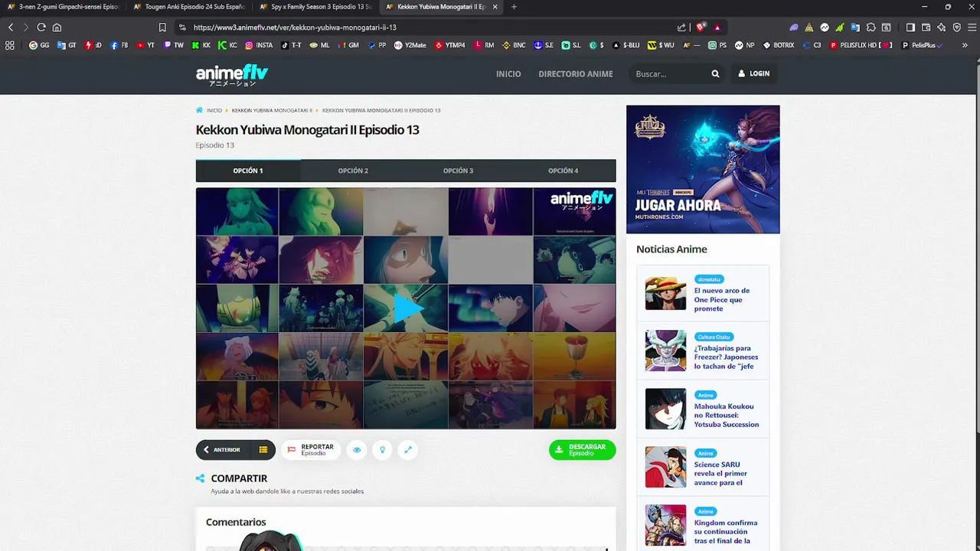
Task: Click the donotaku tag on the first news item
Action: pyautogui.click(x=710, y=279)
